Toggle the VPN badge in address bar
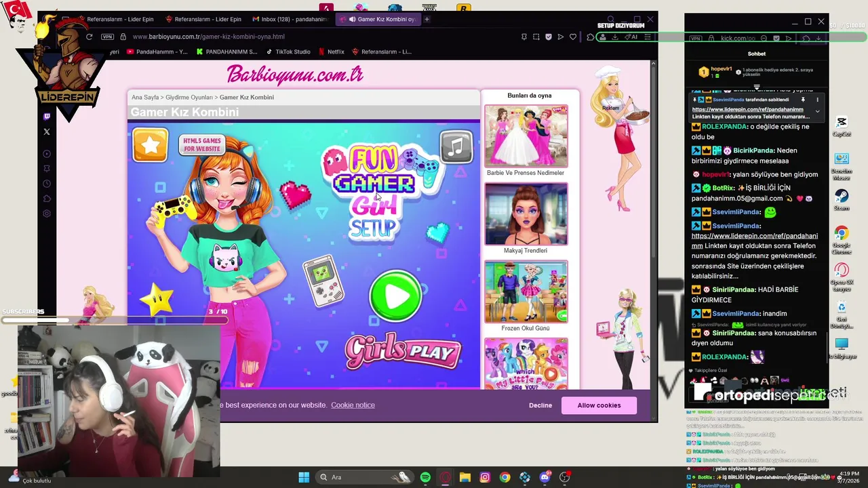This screenshot has height=488, width=868. coord(107,37)
